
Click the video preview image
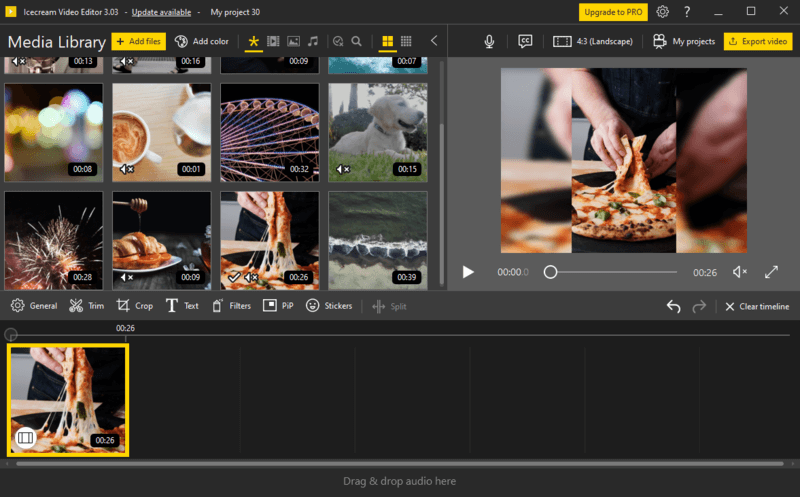pyautogui.click(x=623, y=160)
